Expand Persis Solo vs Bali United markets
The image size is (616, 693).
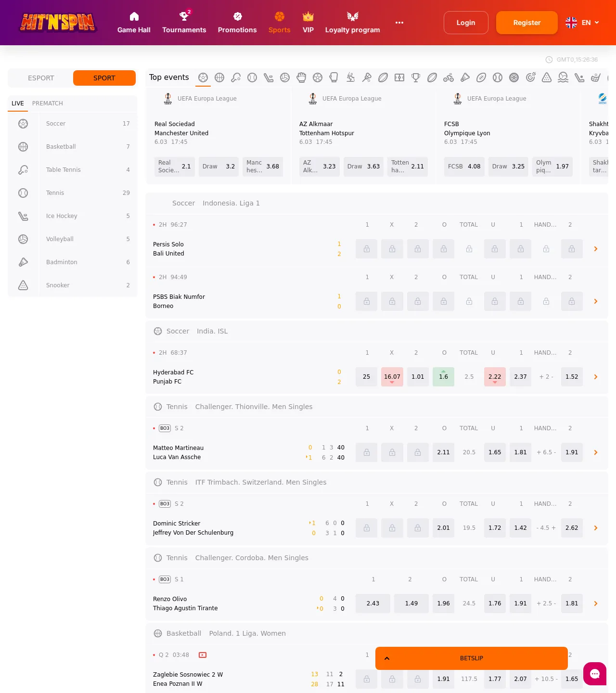[x=596, y=249]
